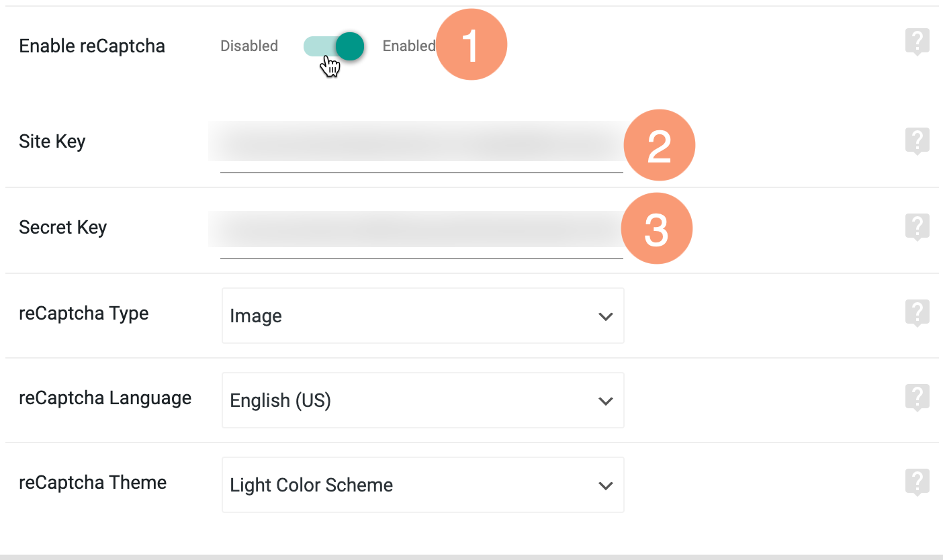
Task: Expand the reCaptcha Language English (US) dropdown
Action: pyautogui.click(x=423, y=400)
